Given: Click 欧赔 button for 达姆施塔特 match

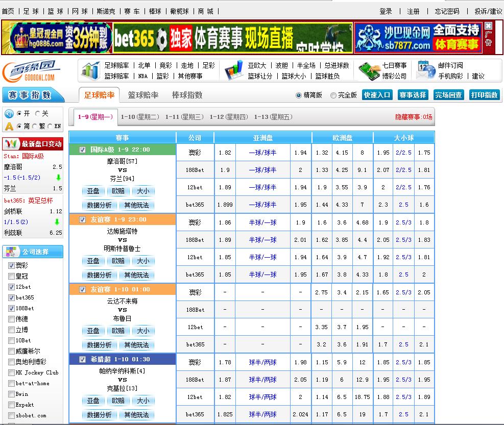Looking at the screenshot, I should pos(118,261).
